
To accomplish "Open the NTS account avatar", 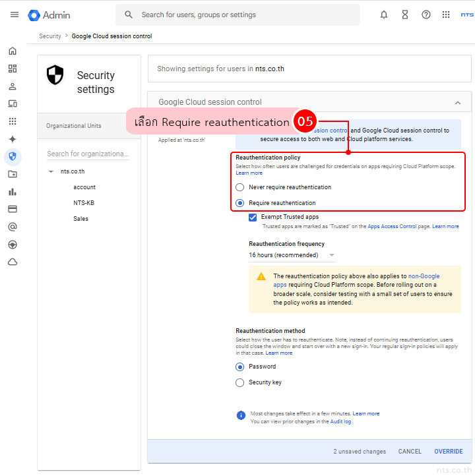I will pos(467,15).
